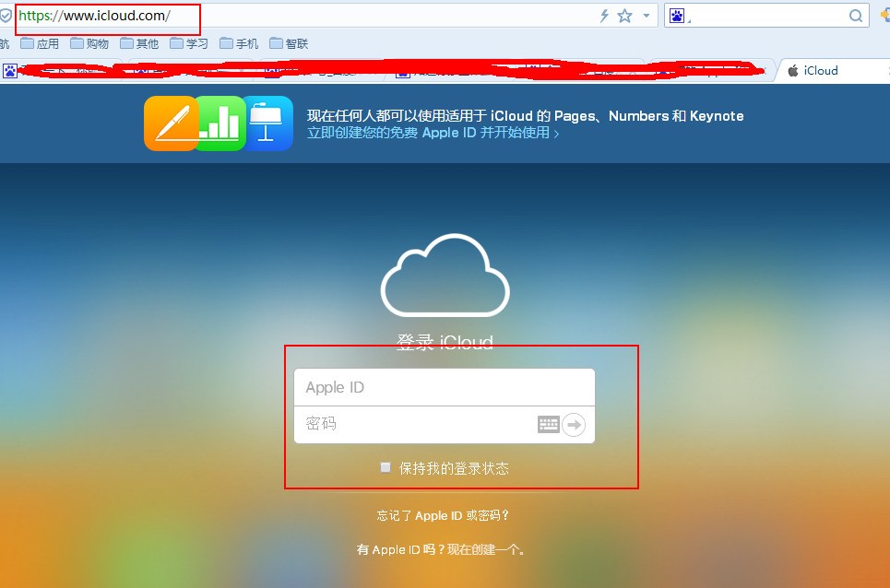Image resolution: width=890 pixels, height=588 pixels.
Task: Open 忘记了 Apple ID 或密码 link
Action: [443, 515]
